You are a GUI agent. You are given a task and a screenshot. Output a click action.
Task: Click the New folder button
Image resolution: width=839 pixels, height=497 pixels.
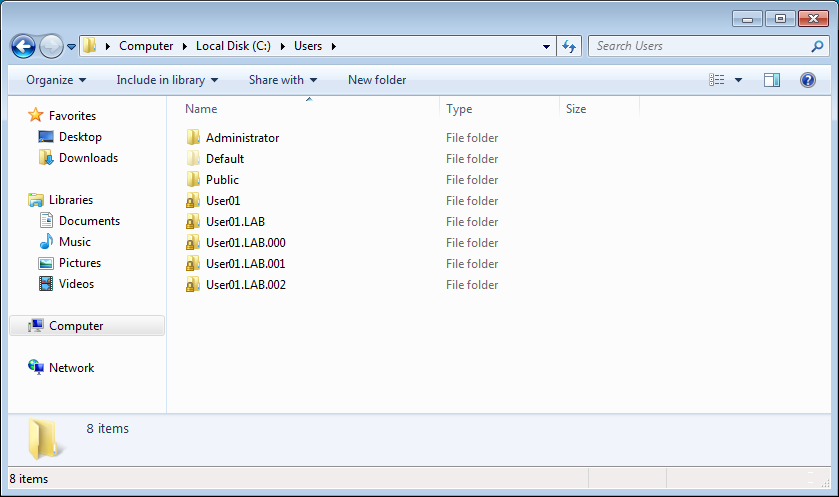coord(377,80)
